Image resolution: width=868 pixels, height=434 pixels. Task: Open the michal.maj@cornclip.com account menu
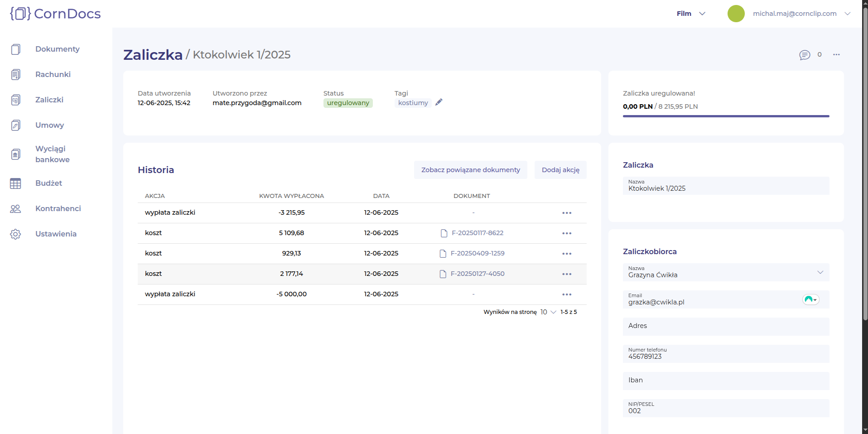(801, 14)
